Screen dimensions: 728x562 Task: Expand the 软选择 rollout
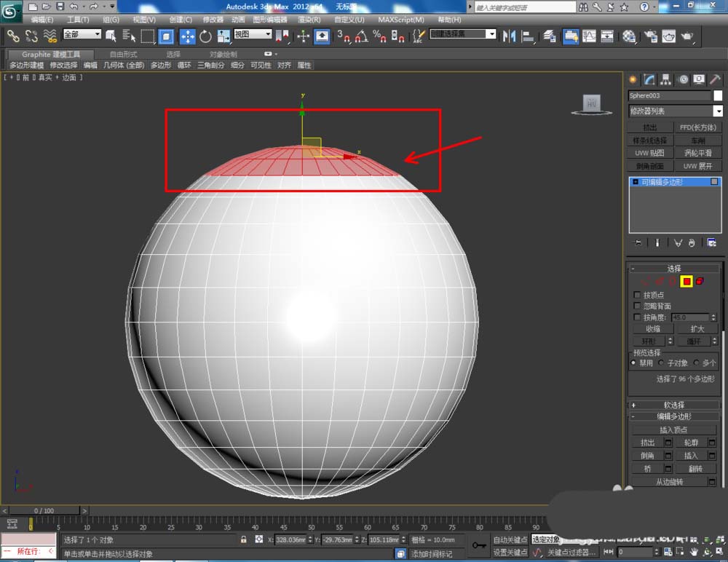tap(673, 405)
